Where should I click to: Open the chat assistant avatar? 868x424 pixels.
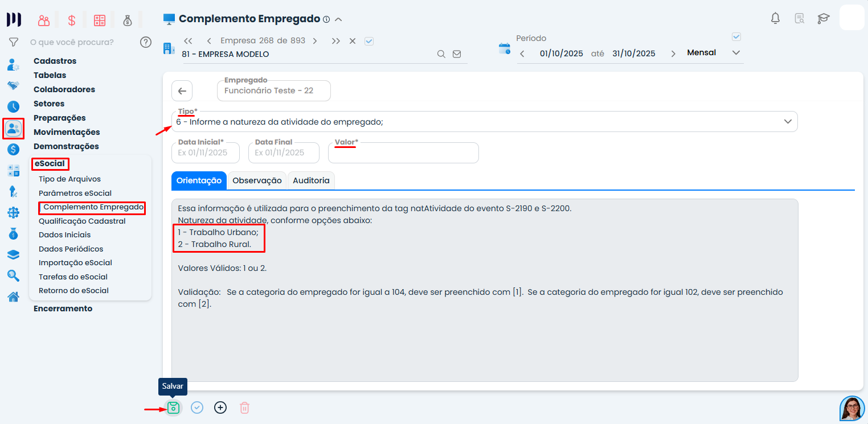tap(852, 408)
